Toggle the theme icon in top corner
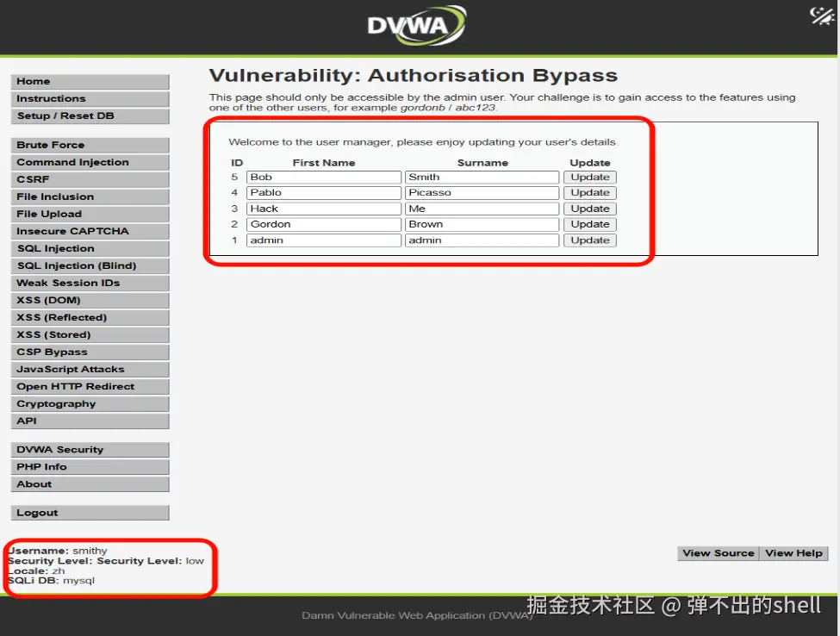The image size is (840, 636). (822, 16)
